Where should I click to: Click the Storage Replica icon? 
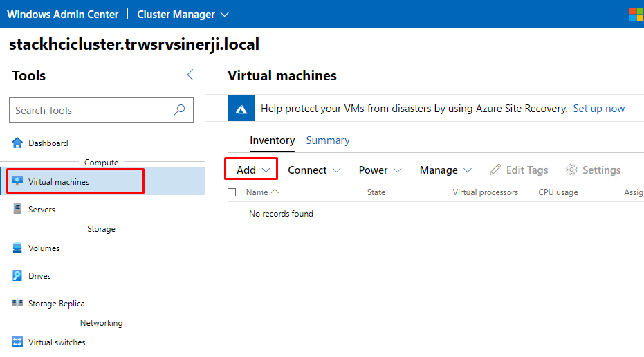point(17,303)
